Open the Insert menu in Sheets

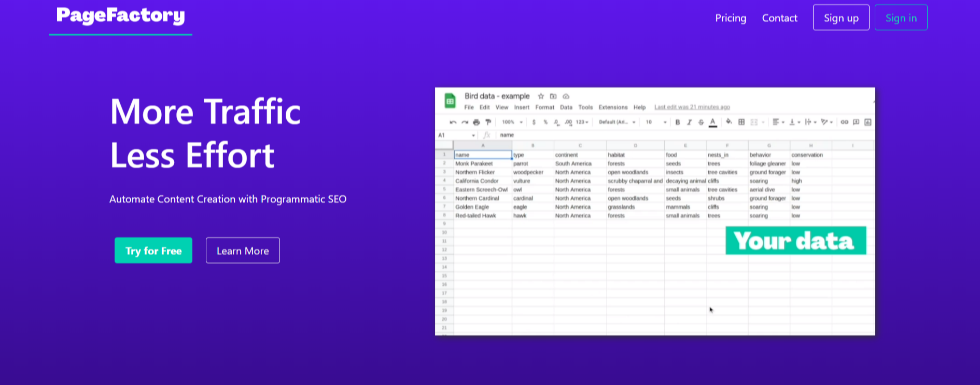pyautogui.click(x=522, y=107)
